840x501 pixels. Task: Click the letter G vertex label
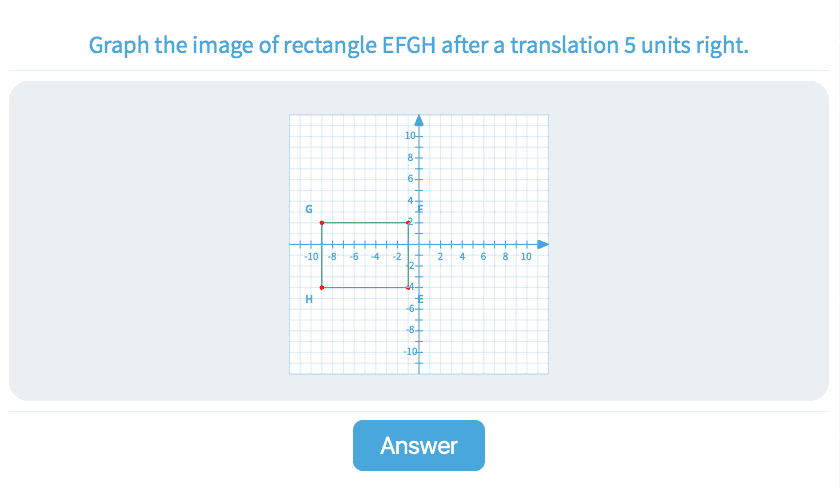coord(309,210)
